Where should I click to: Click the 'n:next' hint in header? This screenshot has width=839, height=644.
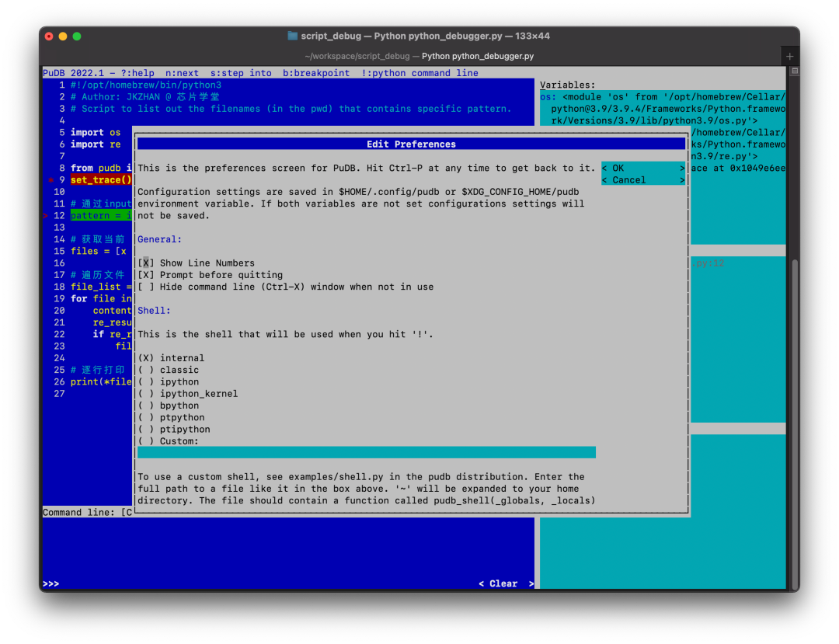(182, 73)
